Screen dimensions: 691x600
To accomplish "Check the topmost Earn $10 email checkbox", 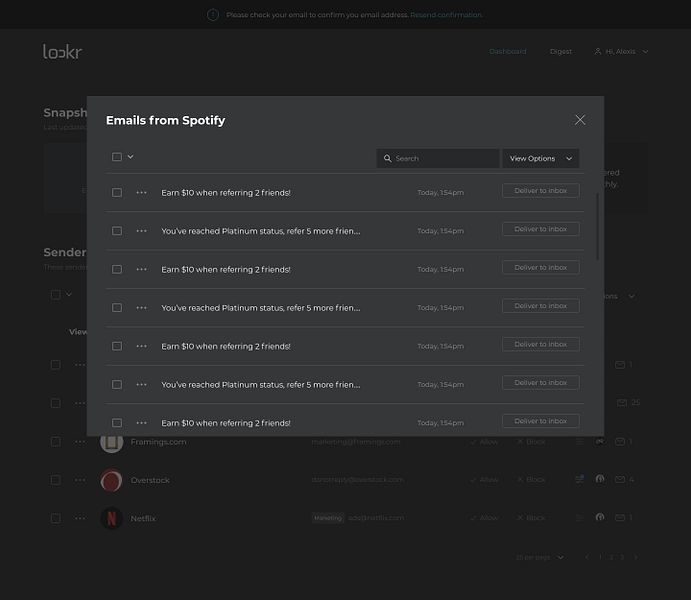I will 117,193.
